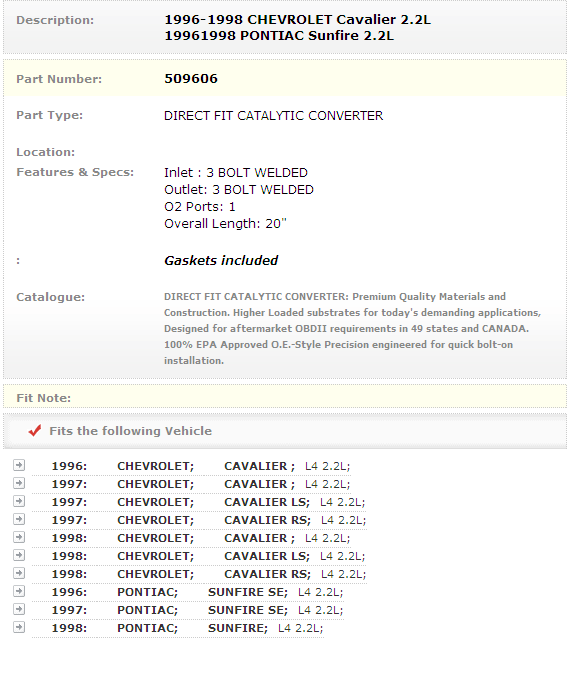Click the PONTIAC Sunfire 2.2L description line
570x674 pixels.
click(279, 36)
